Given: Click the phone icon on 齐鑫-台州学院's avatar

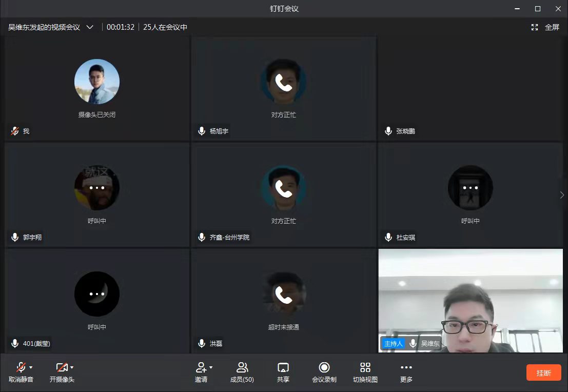Looking at the screenshot, I should pyautogui.click(x=283, y=188).
